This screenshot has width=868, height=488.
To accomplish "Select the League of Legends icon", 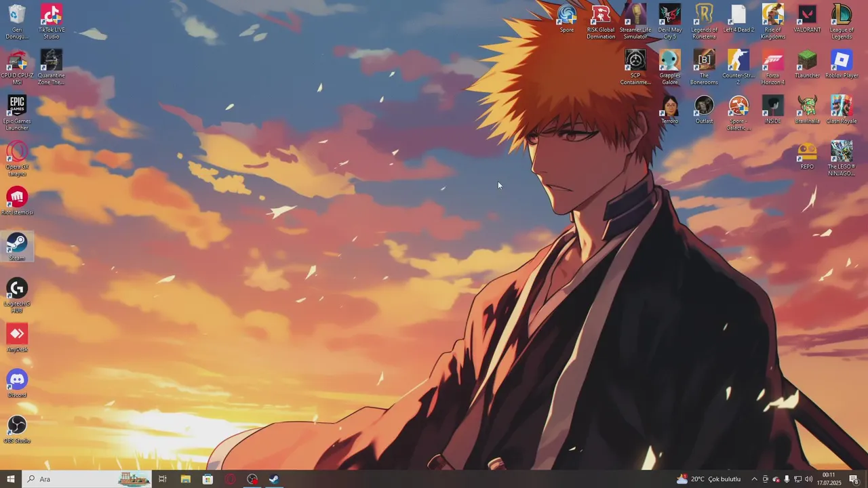I will pos(842,22).
